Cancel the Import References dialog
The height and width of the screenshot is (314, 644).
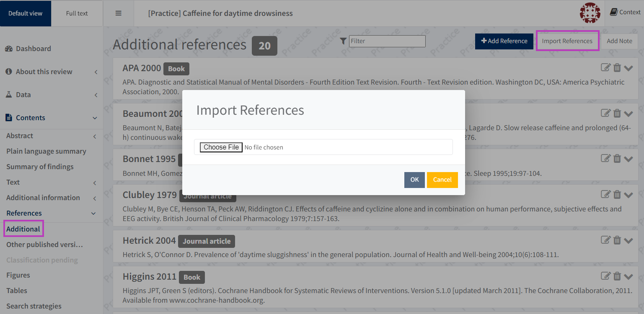coord(442,180)
